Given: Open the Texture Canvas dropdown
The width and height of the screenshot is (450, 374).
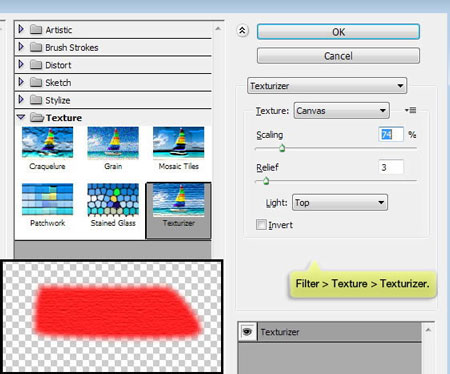Looking at the screenshot, I should [x=341, y=110].
